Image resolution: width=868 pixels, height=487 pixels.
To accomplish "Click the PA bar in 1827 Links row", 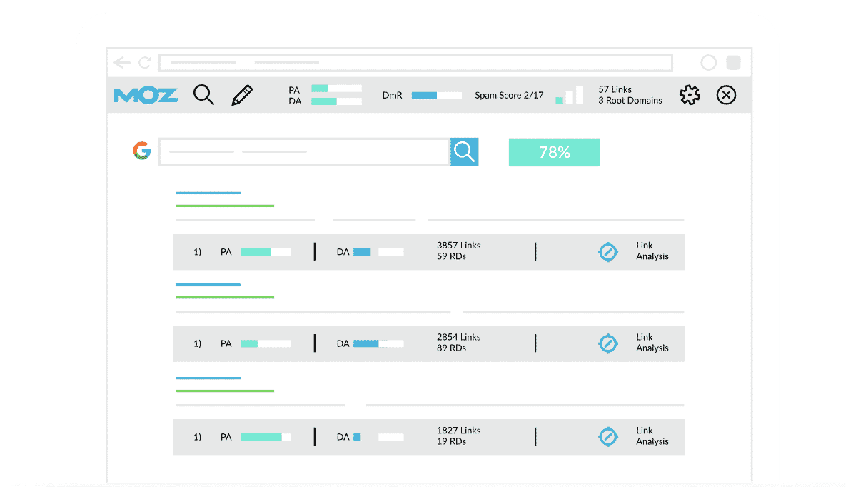I will click(x=266, y=437).
